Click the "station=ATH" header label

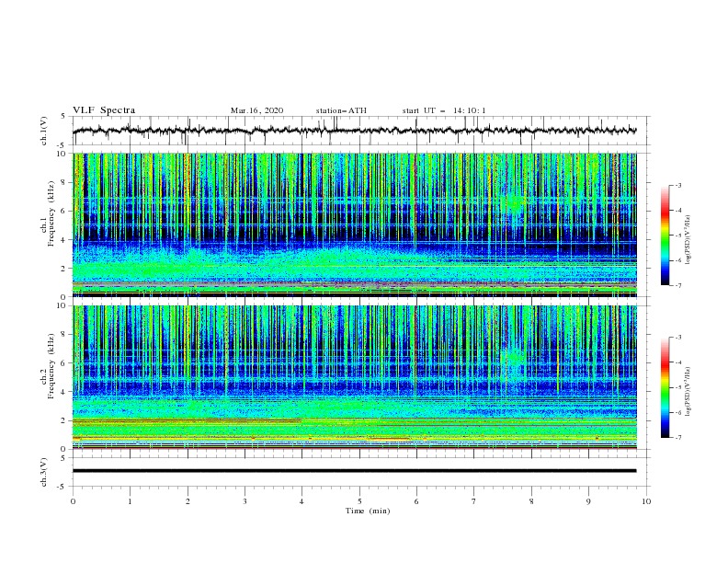pos(341,110)
